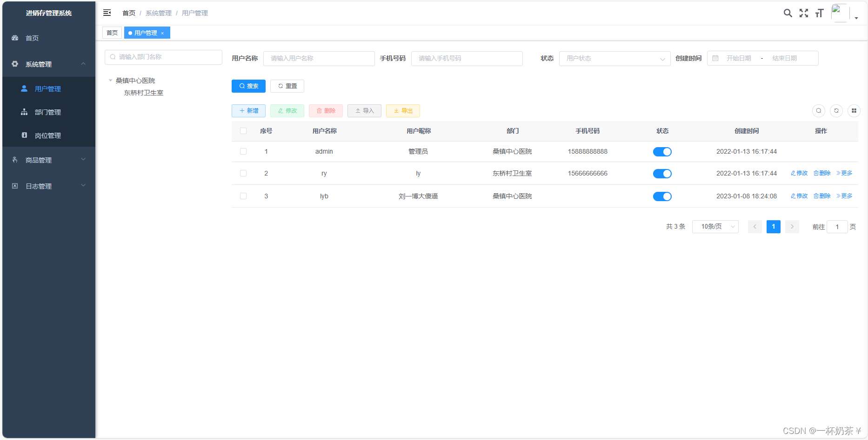Check the checkbox for the admin row
Image resolution: width=868 pixels, height=440 pixels.
point(243,151)
